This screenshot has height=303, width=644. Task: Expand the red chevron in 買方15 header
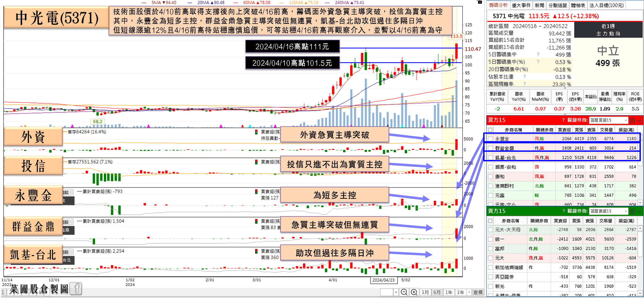pyautogui.click(x=639, y=121)
